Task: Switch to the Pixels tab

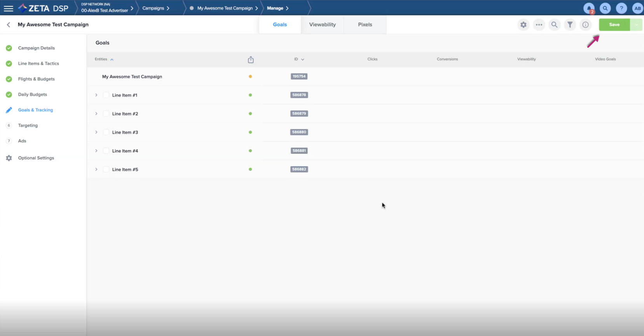Action: [365, 24]
